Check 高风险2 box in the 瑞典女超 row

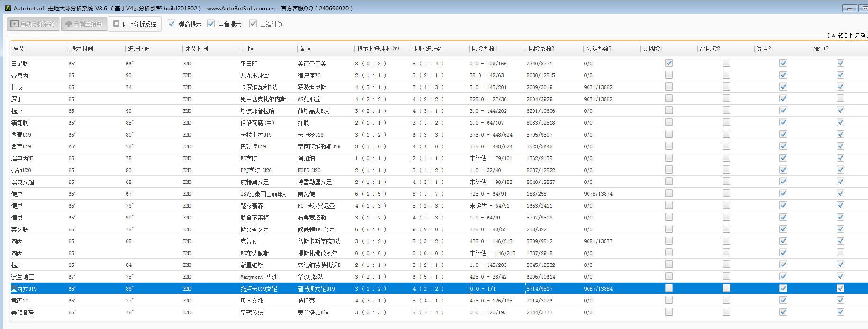point(726,182)
